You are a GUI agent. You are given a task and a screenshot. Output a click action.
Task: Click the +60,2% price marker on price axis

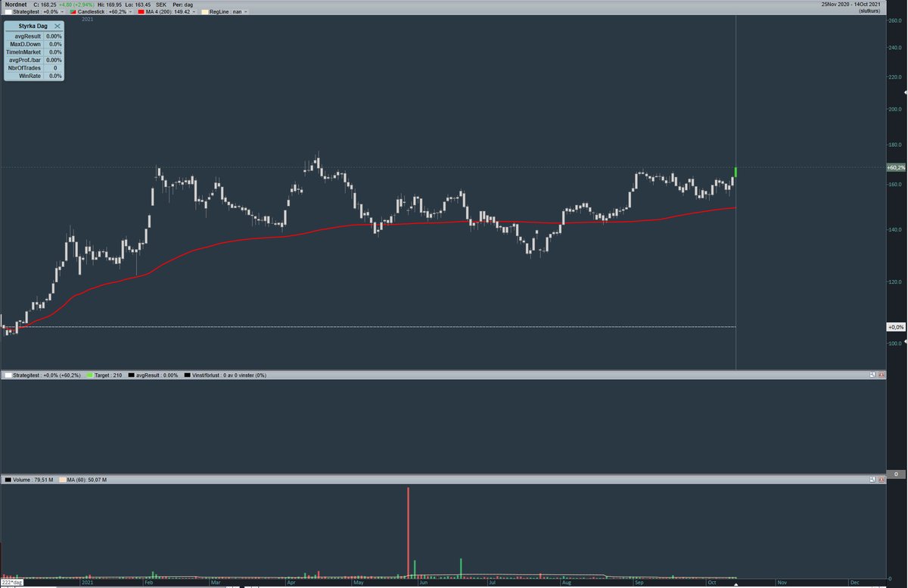point(895,167)
